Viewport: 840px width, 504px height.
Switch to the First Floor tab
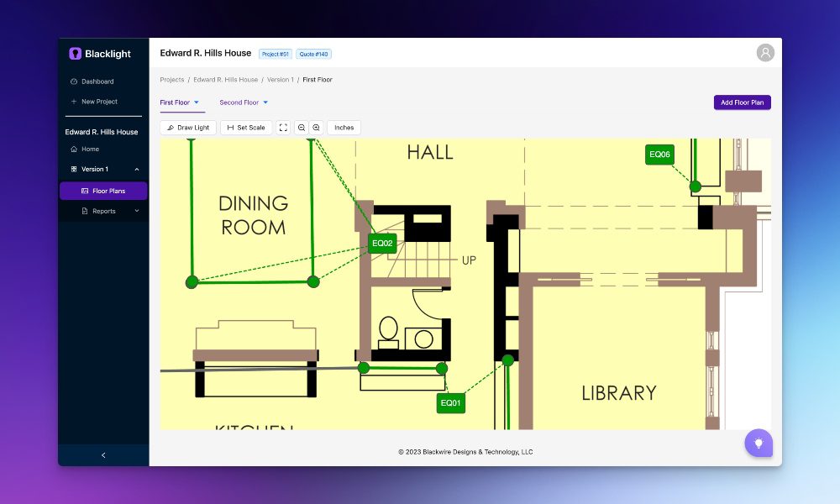click(x=175, y=102)
